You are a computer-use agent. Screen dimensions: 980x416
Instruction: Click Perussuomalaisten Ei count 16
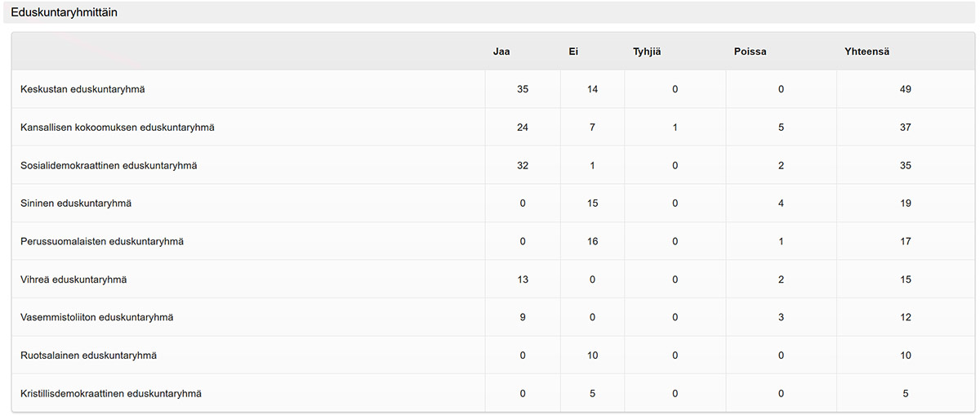point(592,241)
